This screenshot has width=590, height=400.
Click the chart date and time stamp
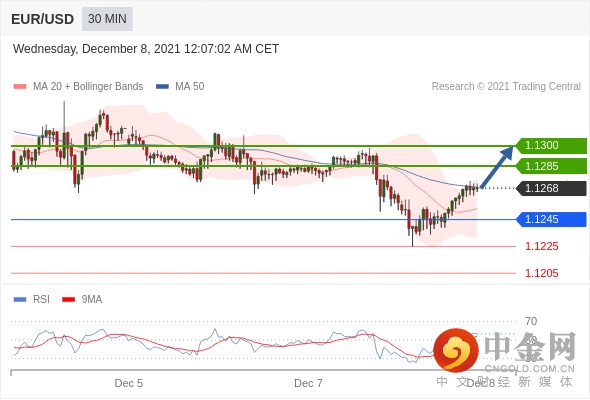click(x=146, y=49)
